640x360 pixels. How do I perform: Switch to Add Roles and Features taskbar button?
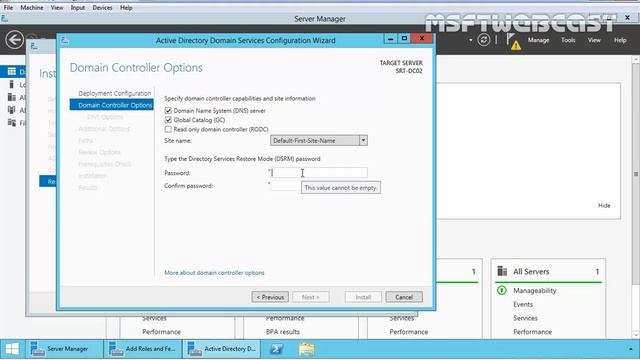[143, 349]
